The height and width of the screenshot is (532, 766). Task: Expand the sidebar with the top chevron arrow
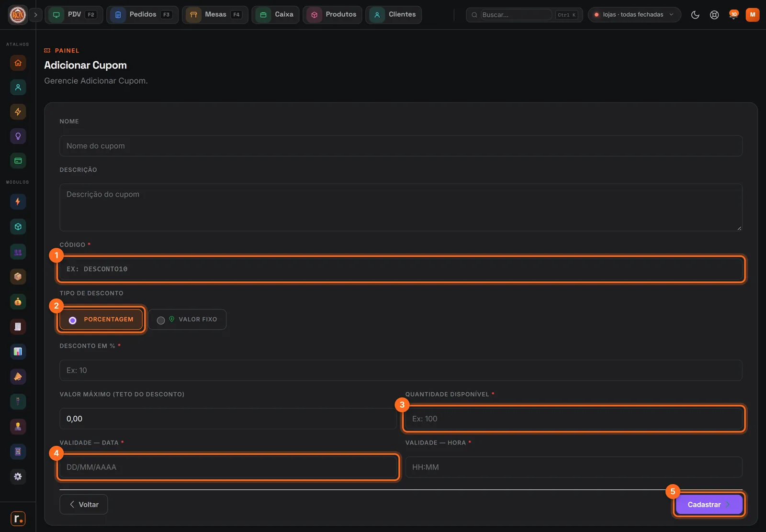tap(35, 15)
